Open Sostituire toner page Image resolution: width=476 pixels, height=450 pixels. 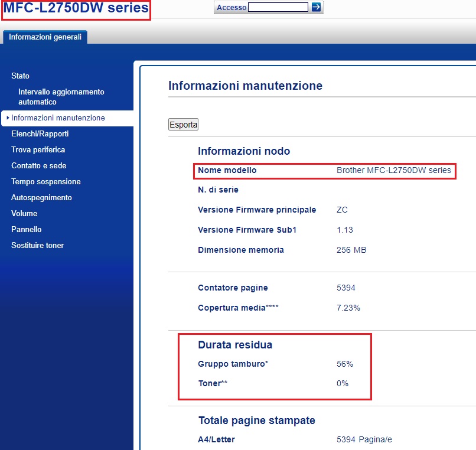pos(37,245)
